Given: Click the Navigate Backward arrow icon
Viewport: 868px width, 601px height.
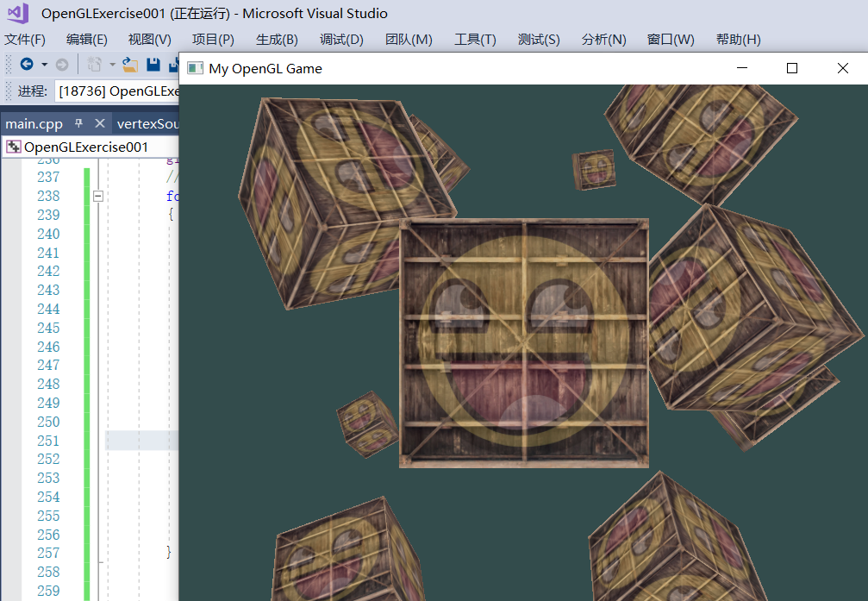Looking at the screenshot, I should 26,65.
